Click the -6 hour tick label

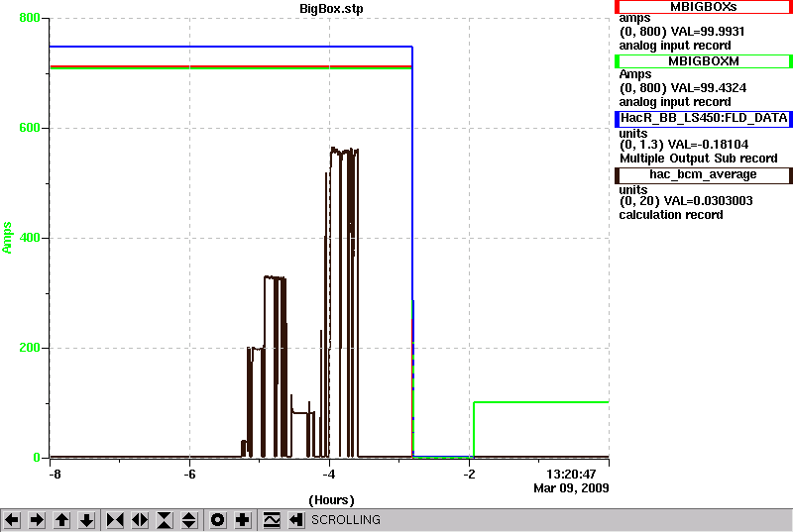[189, 475]
